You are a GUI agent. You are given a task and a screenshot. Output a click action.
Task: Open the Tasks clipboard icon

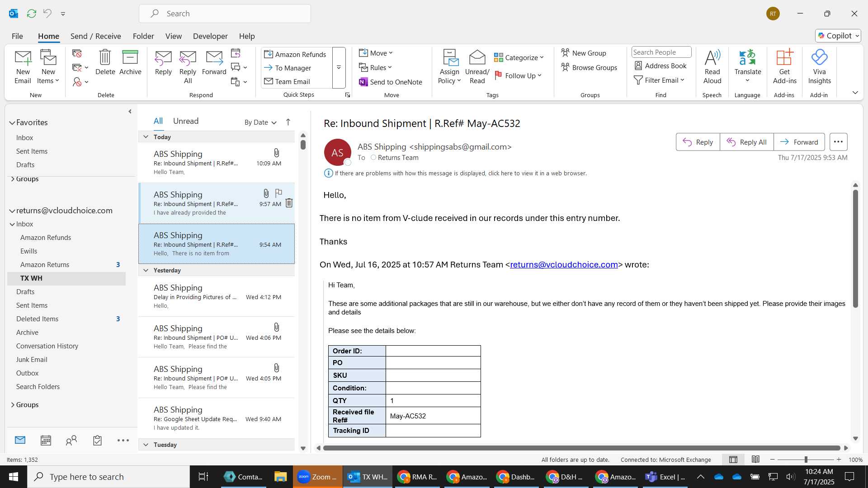[x=97, y=440]
